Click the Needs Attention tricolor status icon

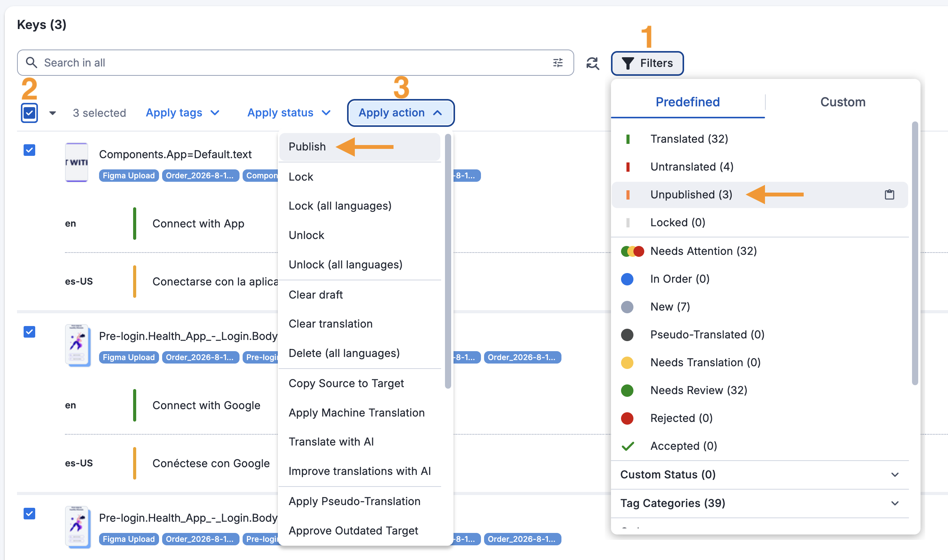[632, 251]
